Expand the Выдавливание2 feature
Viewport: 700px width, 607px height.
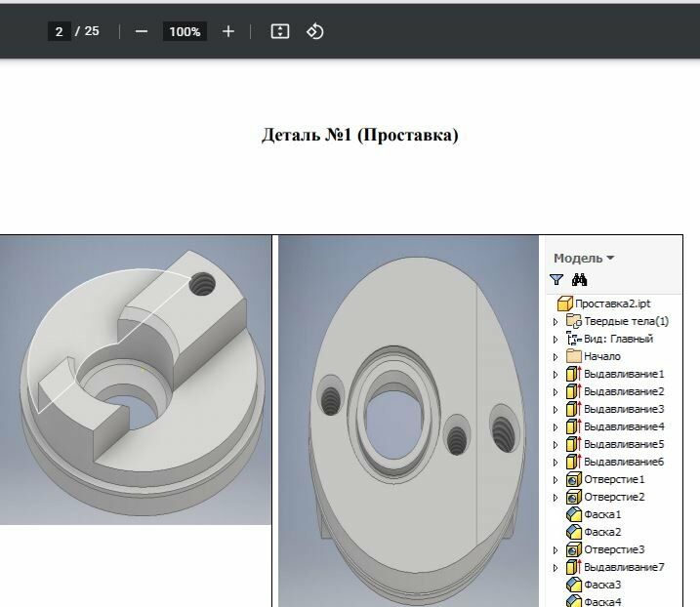click(x=556, y=392)
